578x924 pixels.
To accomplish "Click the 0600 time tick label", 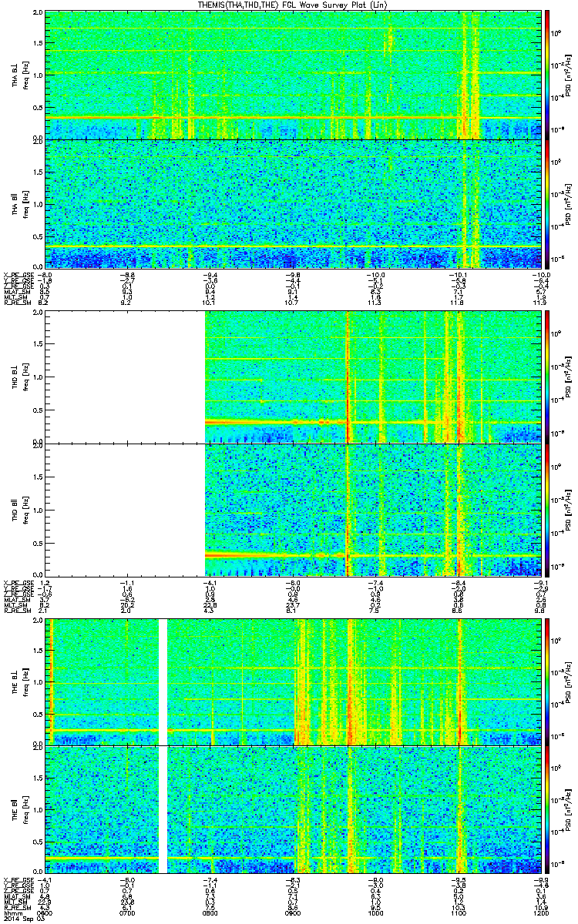I will 45,912.
